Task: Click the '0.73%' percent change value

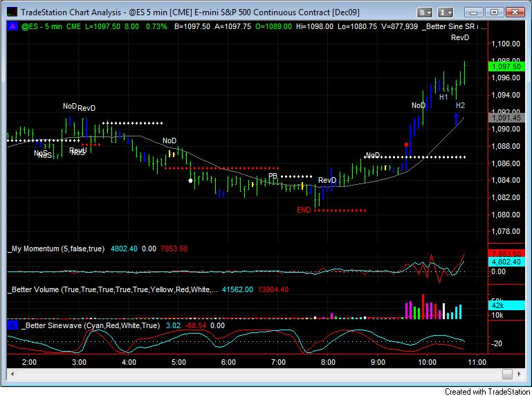Action: 156,26
